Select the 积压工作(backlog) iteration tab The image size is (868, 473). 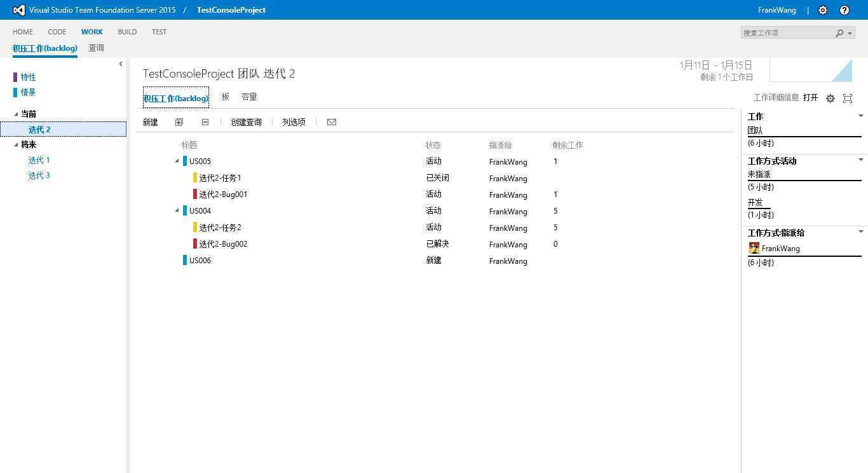click(176, 98)
